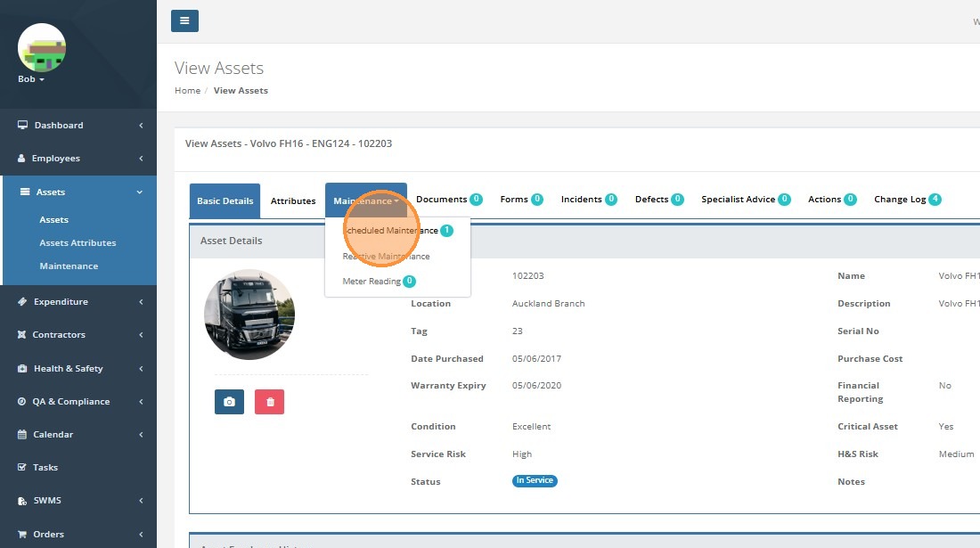980x548 pixels.
Task: Click the Orders cart icon
Action: click(22, 535)
